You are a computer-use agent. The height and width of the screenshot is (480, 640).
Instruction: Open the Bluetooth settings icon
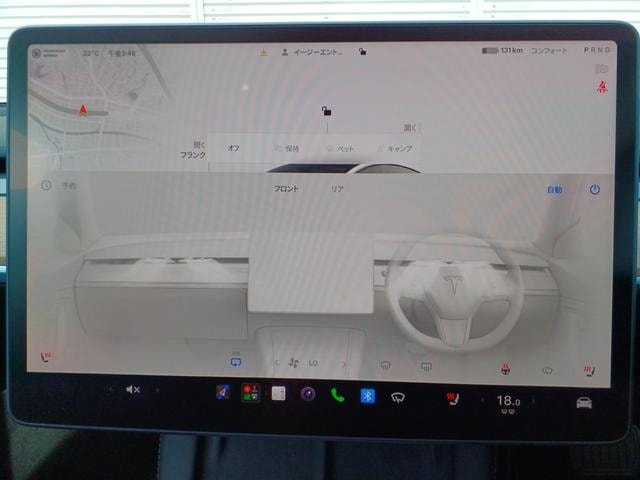click(367, 396)
